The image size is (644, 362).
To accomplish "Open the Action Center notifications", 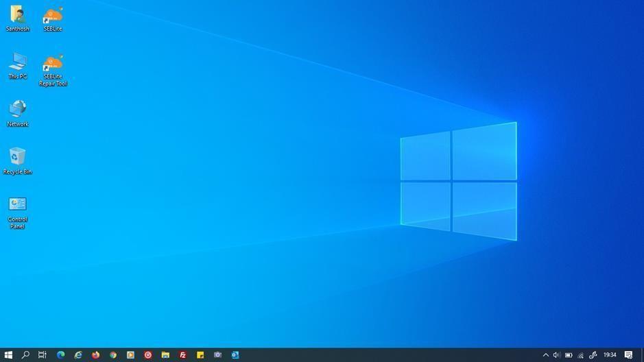I will 628,355.
